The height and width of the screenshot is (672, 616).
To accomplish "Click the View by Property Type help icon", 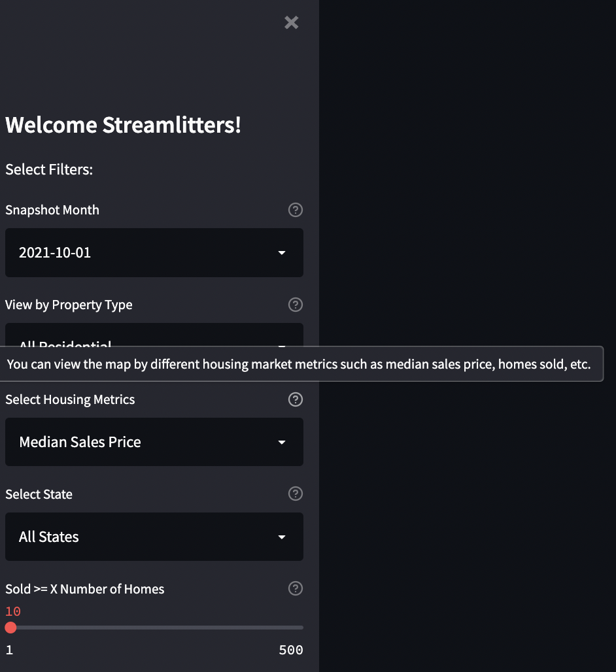I will 295,305.
